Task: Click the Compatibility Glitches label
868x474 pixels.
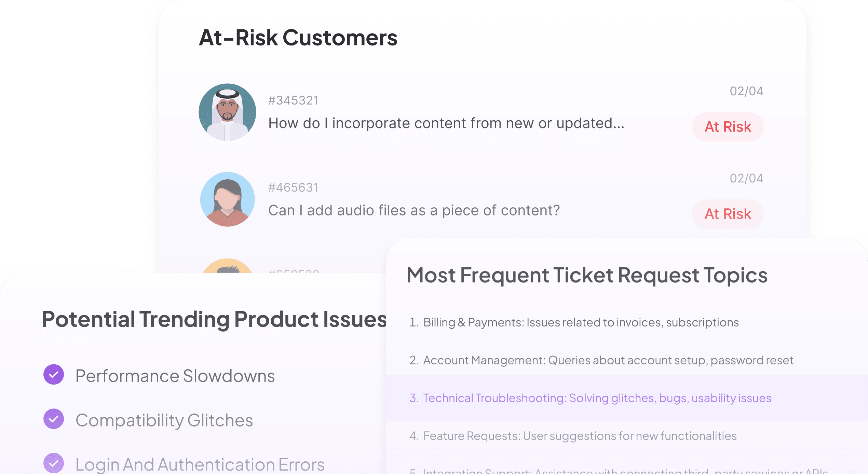Action: (164, 420)
